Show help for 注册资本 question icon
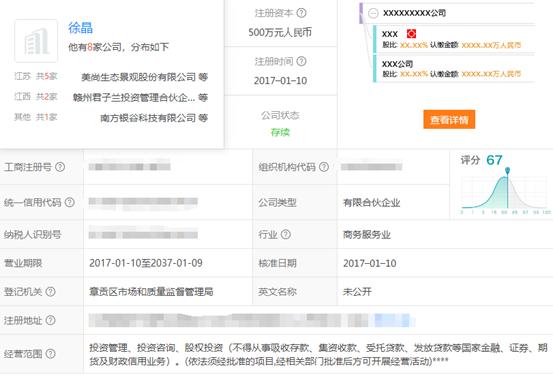Viewport: 553px width, 379px height. tap(301, 13)
